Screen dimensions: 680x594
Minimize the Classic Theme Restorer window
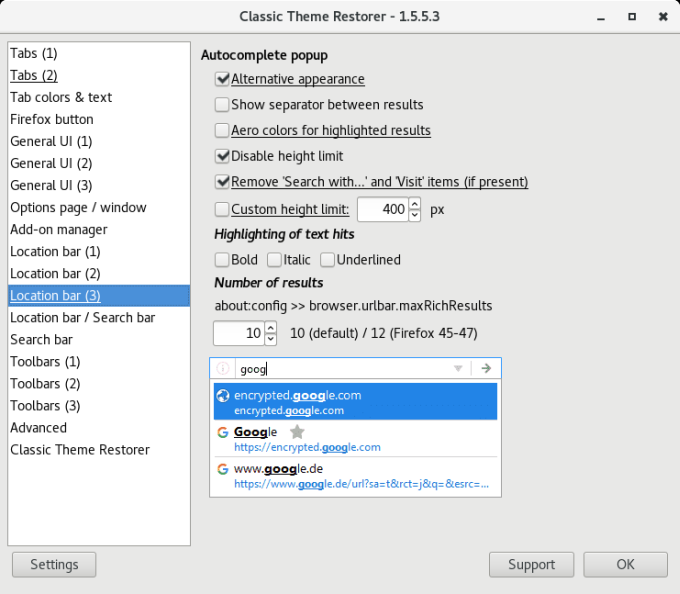tap(601, 17)
